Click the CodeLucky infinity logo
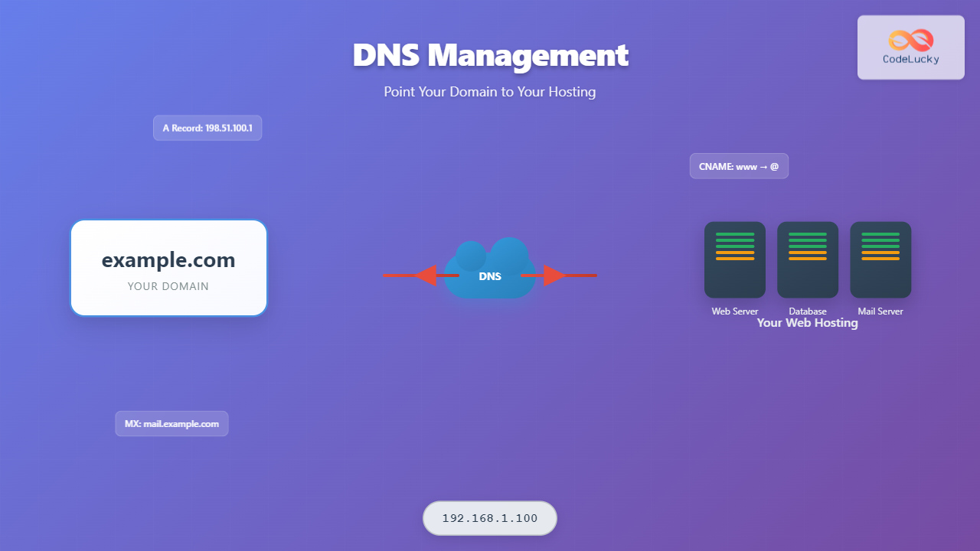Viewport: 980px width, 551px height. pos(910,40)
